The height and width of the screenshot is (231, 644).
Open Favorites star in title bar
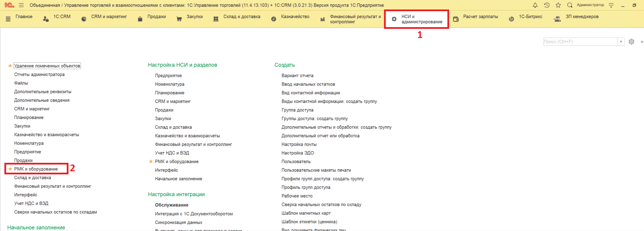pos(558,5)
